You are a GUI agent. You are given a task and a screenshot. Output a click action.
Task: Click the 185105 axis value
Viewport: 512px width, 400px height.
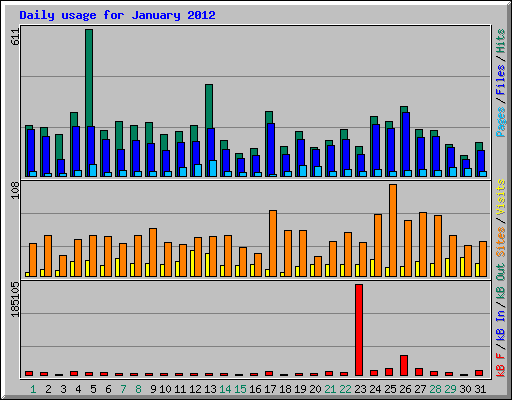[x=15, y=300]
